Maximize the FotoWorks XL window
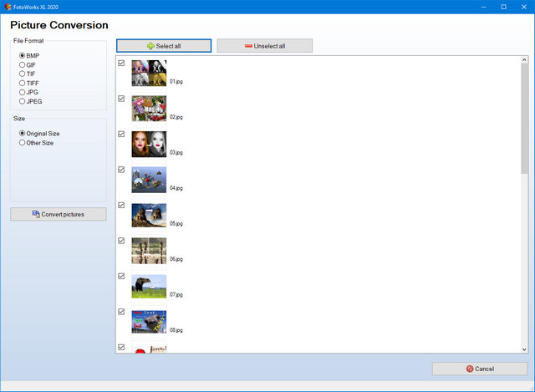This screenshot has height=392, width=535. [x=503, y=7]
